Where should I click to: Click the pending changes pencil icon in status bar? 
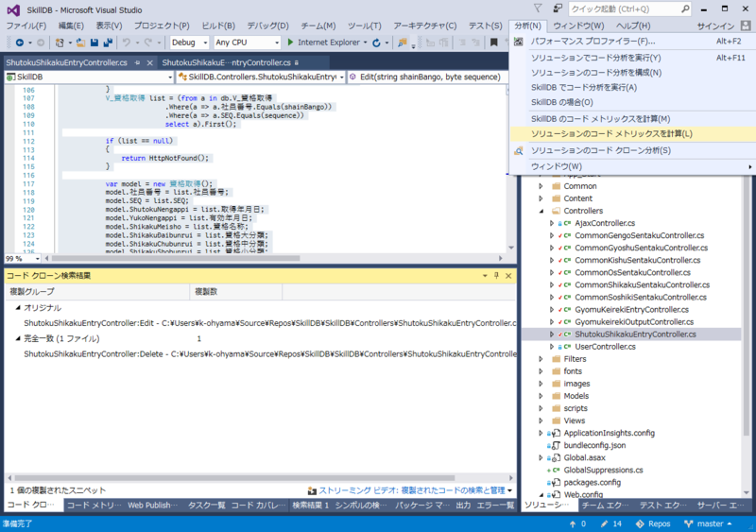(604, 523)
